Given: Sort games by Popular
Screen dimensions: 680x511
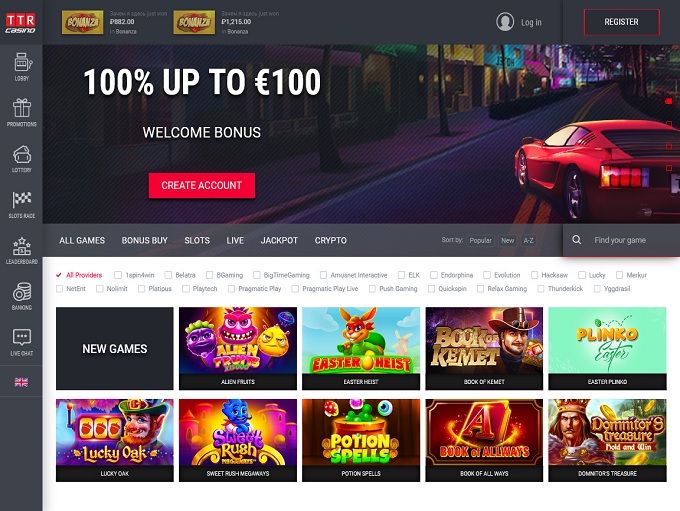Looking at the screenshot, I should tap(481, 240).
